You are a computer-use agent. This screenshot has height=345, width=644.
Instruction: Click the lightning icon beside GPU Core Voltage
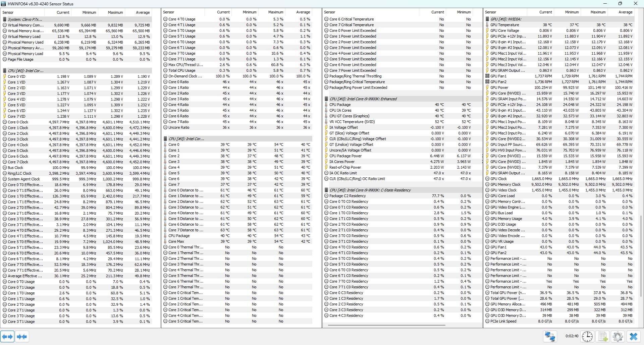pos(487,31)
